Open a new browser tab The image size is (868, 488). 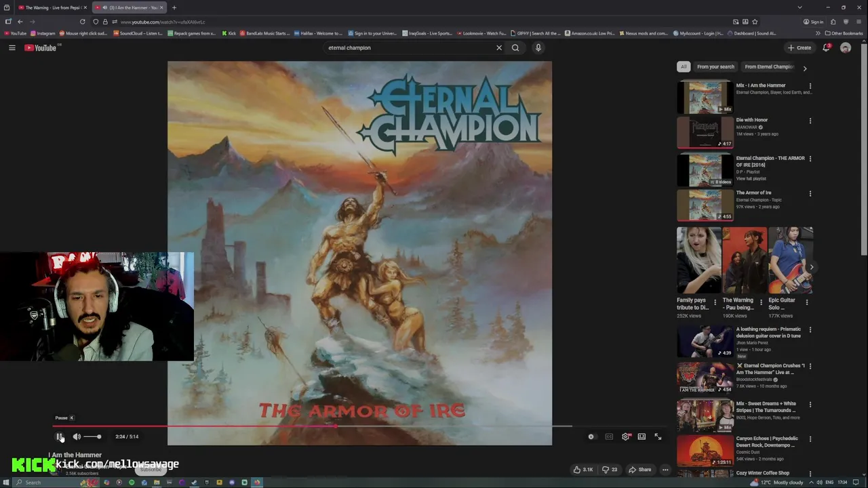(174, 7)
